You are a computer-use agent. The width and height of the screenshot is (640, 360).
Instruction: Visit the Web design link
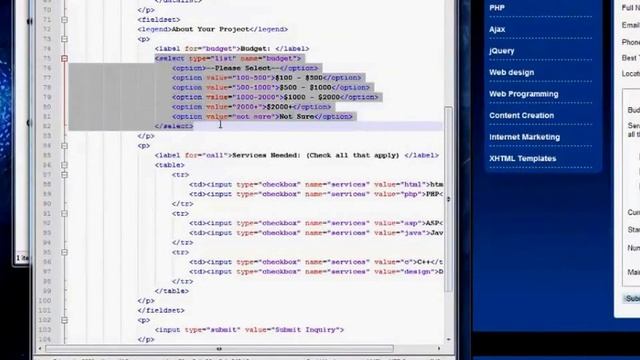511,72
